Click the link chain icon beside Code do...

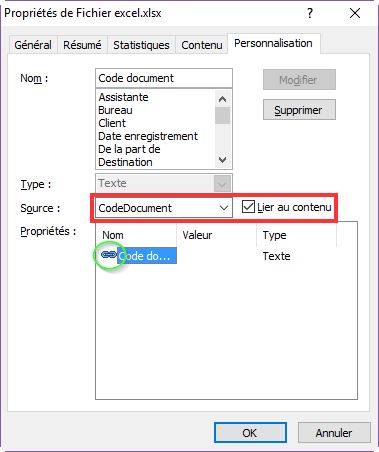(x=108, y=255)
